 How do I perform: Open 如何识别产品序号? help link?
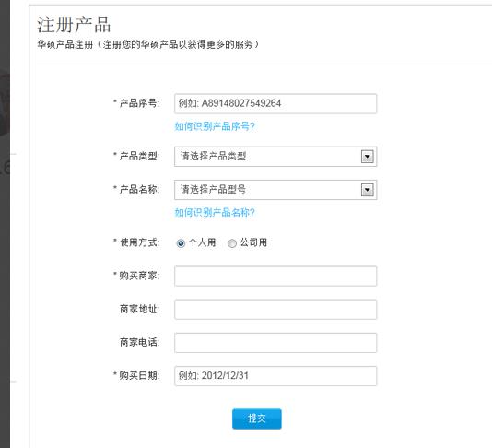[x=215, y=126]
